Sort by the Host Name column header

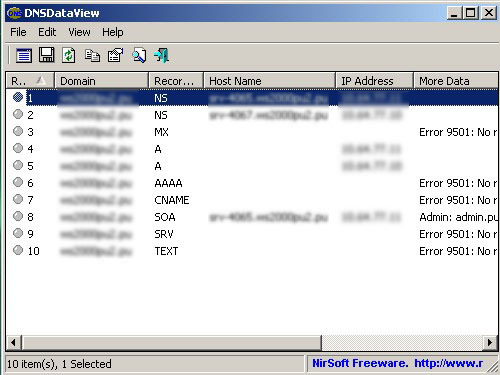(x=269, y=81)
